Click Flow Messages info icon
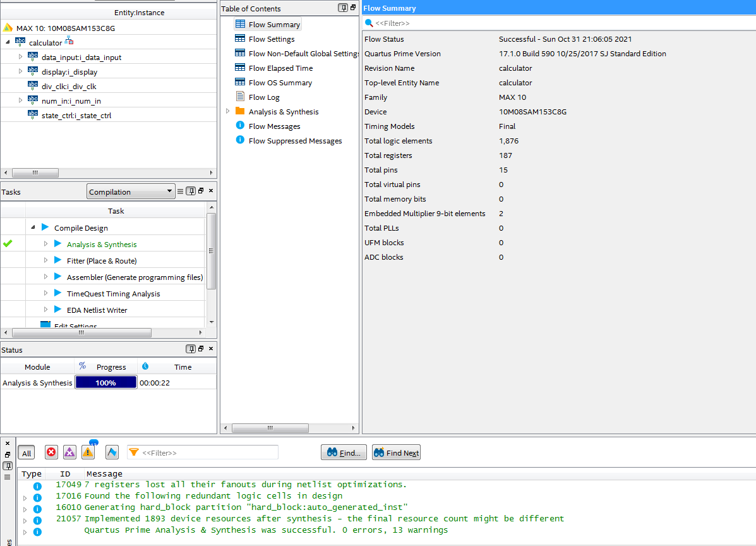The image size is (756, 546). point(240,126)
